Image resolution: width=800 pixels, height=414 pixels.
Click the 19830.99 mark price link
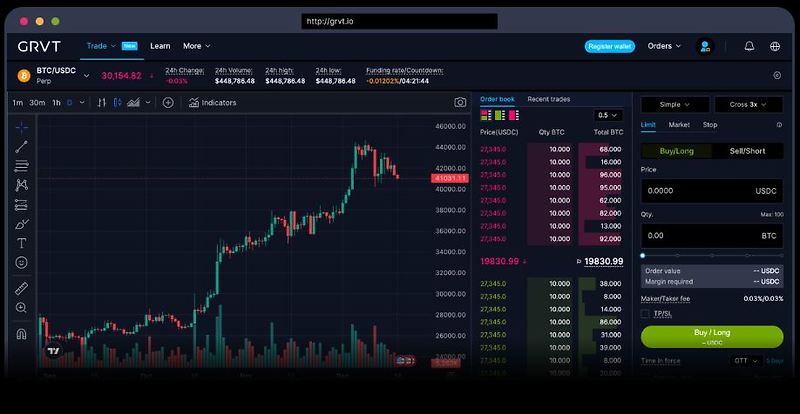(x=604, y=261)
